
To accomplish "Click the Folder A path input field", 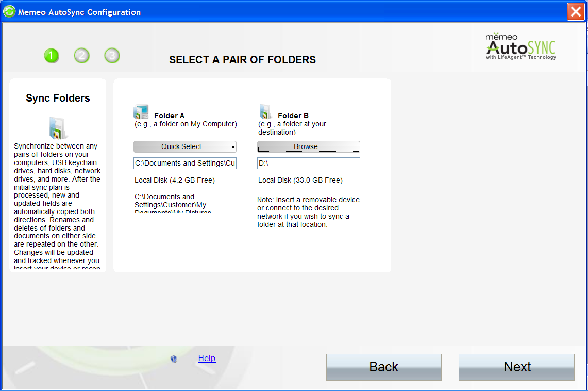I will tap(185, 163).
